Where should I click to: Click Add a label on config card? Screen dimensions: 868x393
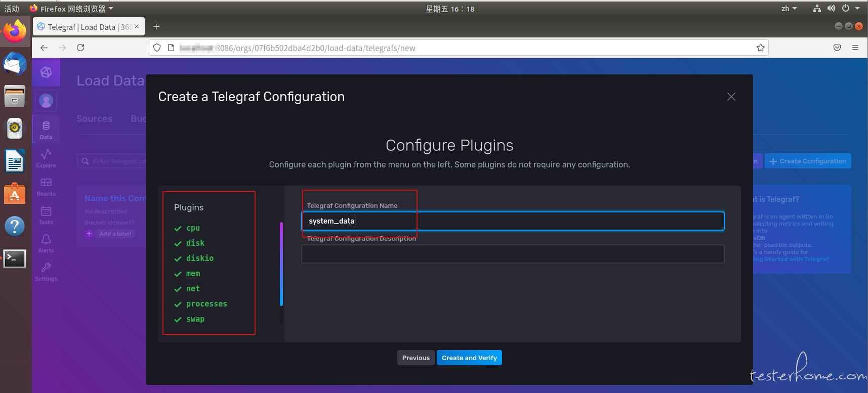click(115, 234)
